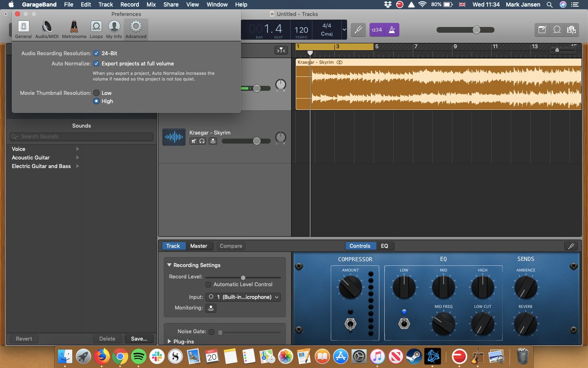
Task: Click the Revert button in the Library
Action: 24,339
